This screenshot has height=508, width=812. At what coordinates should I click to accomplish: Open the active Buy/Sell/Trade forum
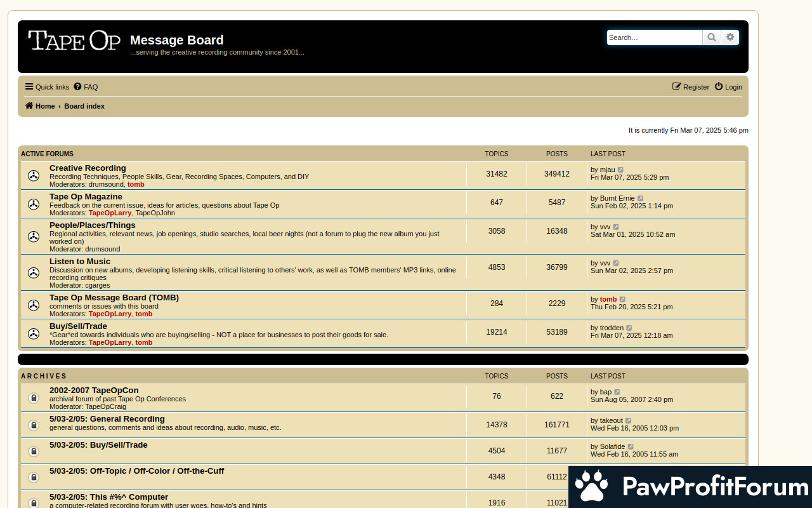[x=78, y=326]
